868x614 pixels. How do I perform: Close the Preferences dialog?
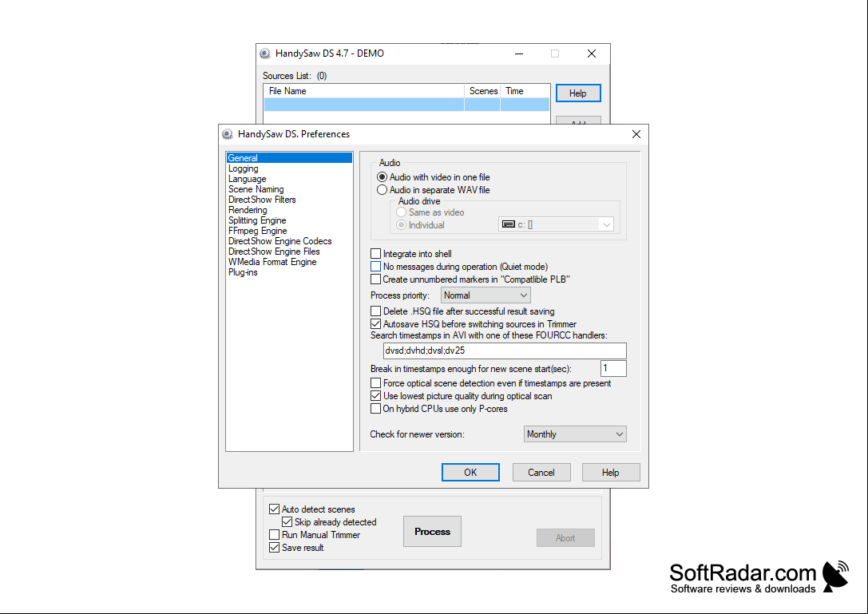point(636,134)
